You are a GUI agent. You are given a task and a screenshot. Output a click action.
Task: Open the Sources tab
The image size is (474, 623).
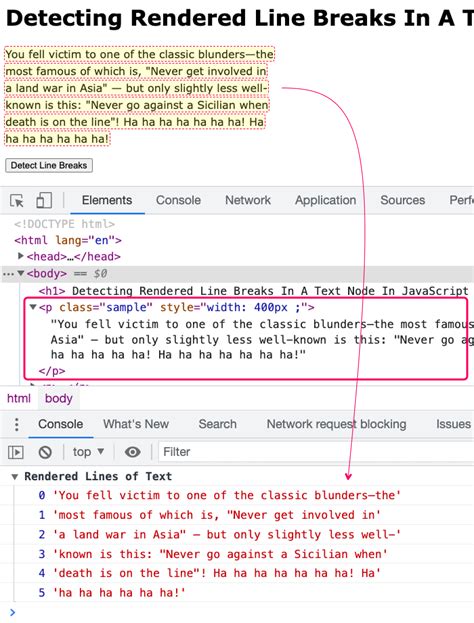tap(402, 200)
